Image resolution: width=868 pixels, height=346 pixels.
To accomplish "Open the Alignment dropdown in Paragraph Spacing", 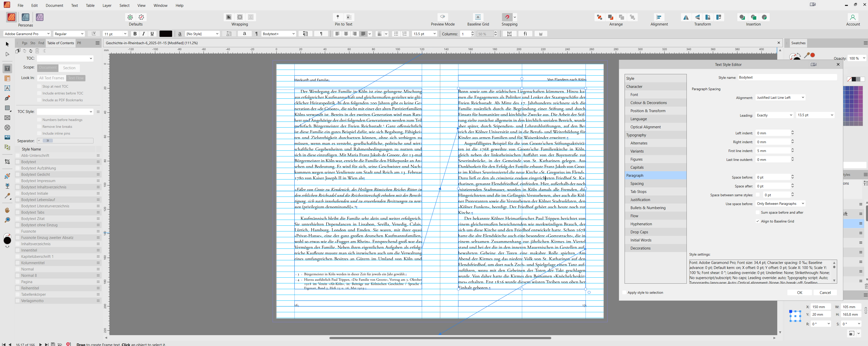I will 780,97.
